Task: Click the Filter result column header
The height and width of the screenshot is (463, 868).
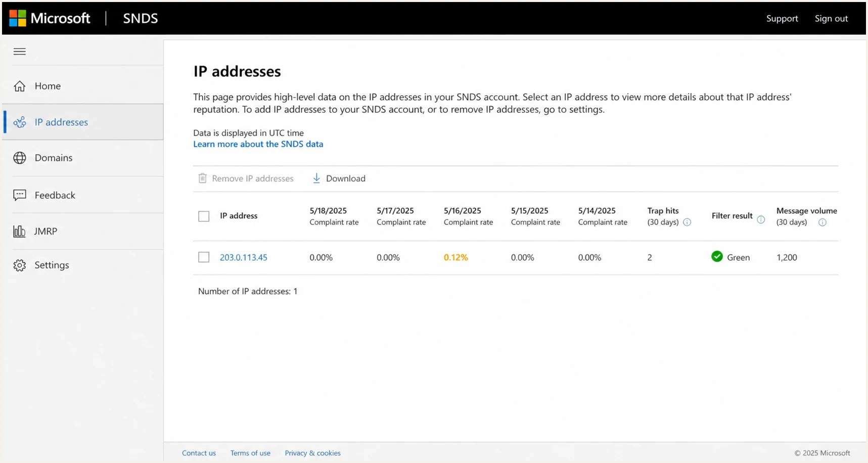Action: pyautogui.click(x=732, y=216)
